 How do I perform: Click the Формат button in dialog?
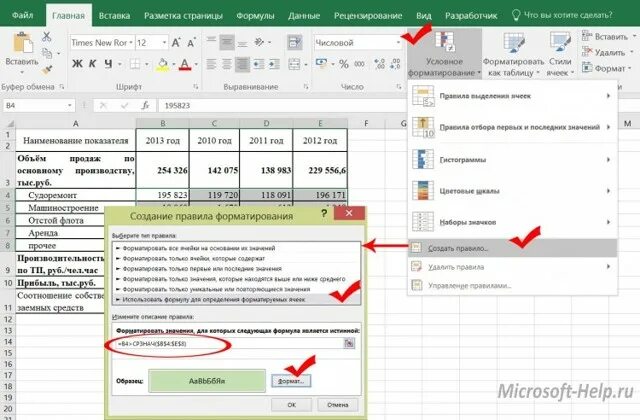(291, 381)
